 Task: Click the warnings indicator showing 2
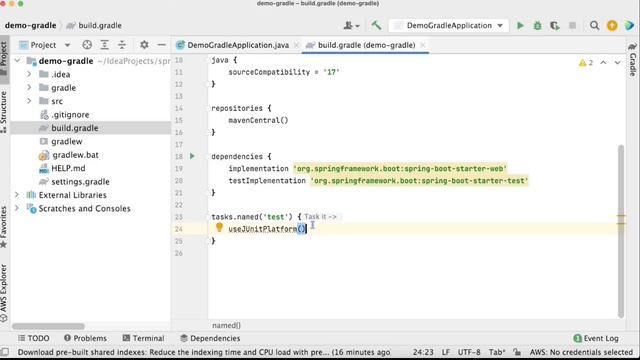pyautogui.click(x=586, y=62)
